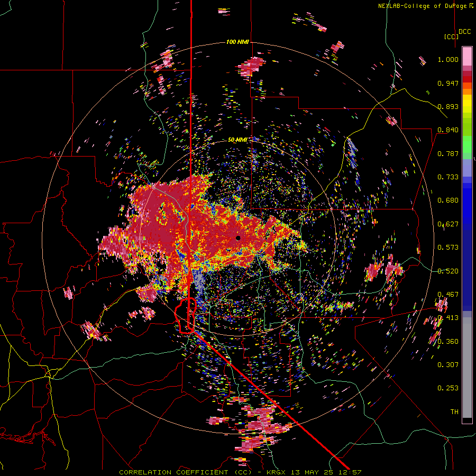Click the NEXLAB-College of DuPage credit text
This screenshot has width=476, height=476.
[x=422, y=6]
